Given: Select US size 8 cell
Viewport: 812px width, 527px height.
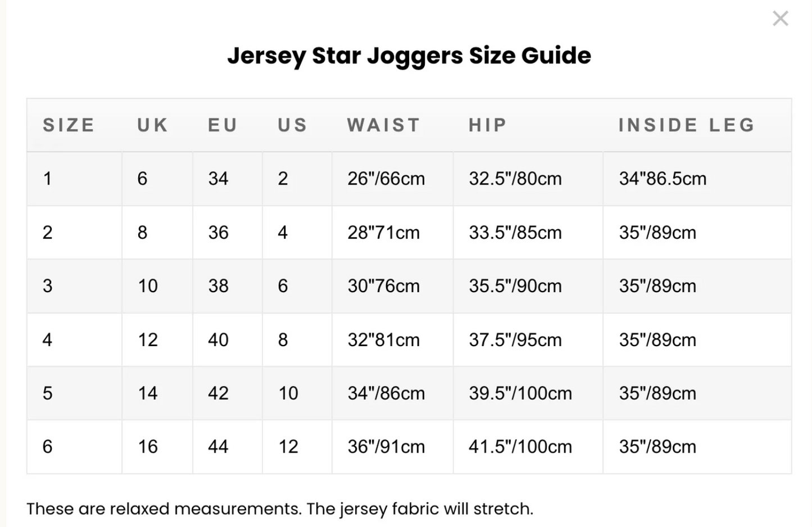Looking at the screenshot, I should pos(283,340).
